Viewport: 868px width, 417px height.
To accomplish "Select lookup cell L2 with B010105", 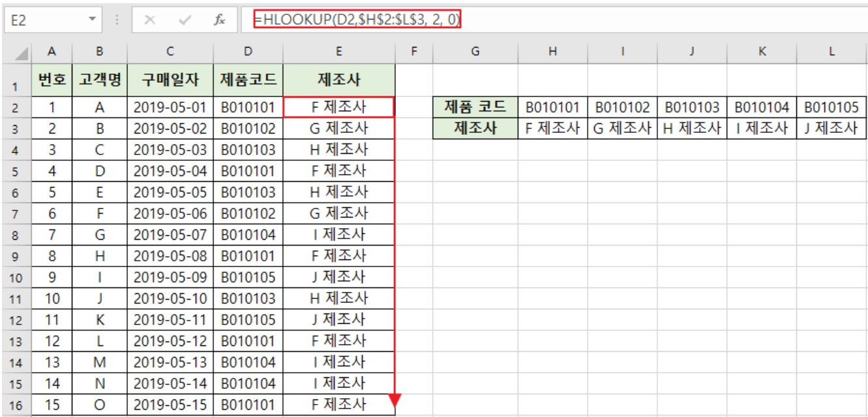I will point(831,107).
